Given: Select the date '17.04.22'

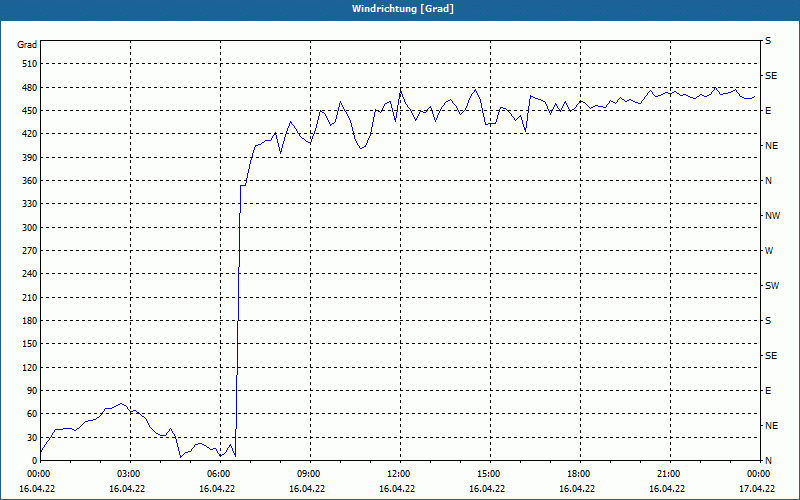Looking at the screenshot, I should 757,489.
